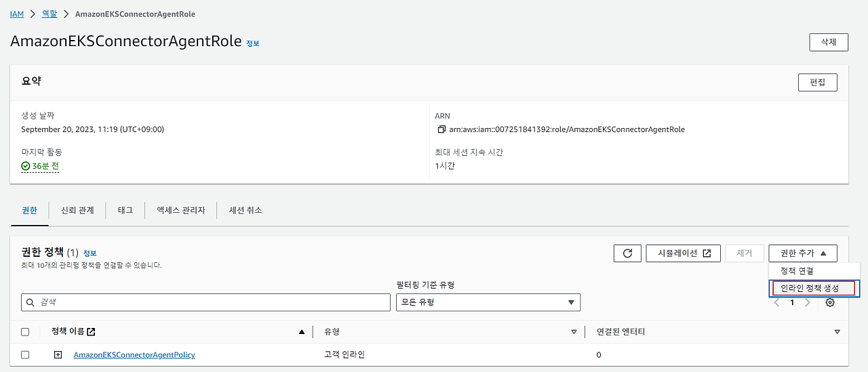Choose 인라인 정책 생성 menu item
Screen dimensions: 868x372
[814, 288]
